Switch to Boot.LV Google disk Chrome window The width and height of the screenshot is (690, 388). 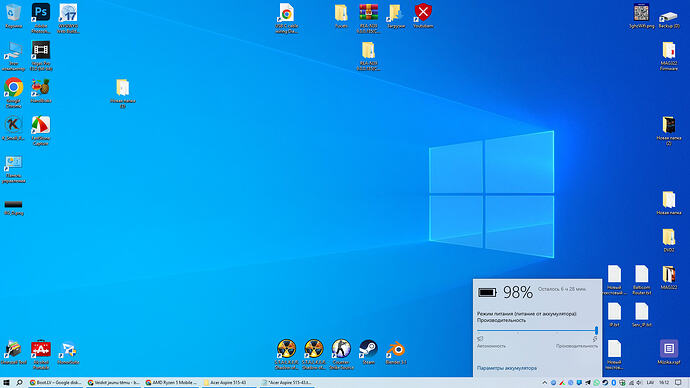pyautogui.click(x=55, y=383)
